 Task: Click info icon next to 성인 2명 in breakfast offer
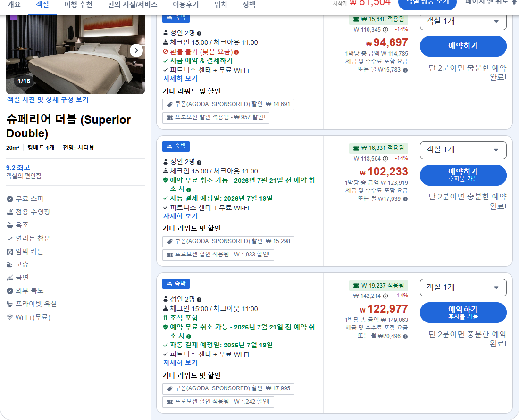coord(199,300)
